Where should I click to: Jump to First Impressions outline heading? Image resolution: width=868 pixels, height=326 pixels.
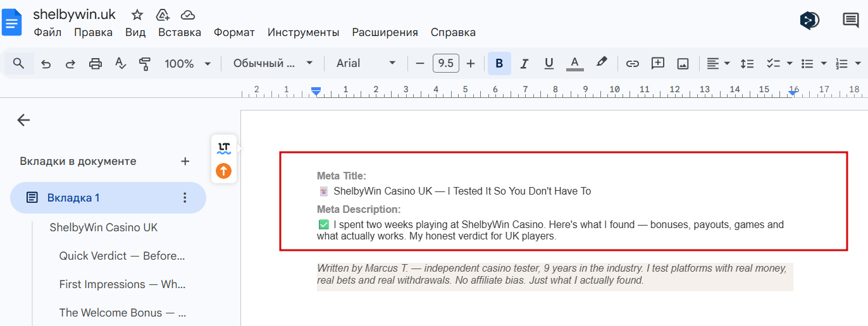pos(122,284)
